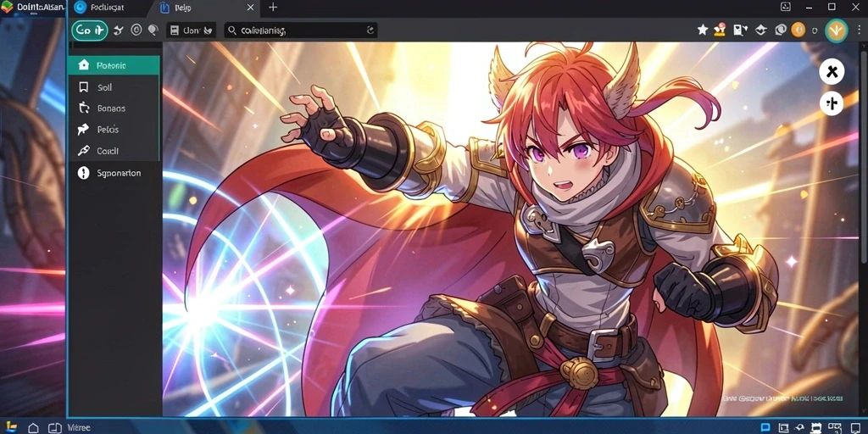
Task: Click the star bookmark icon in toolbar
Action: (703, 30)
